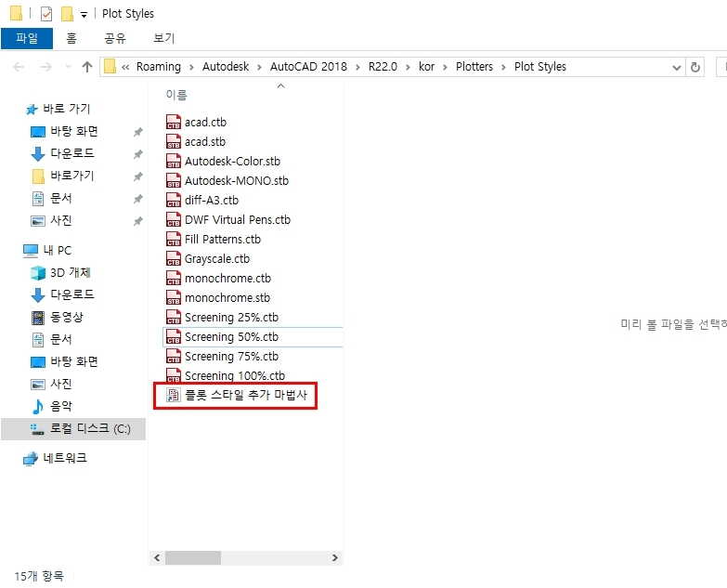This screenshot has width=727, height=588.
Task: Click Roaming in the address path
Action: click(x=159, y=67)
